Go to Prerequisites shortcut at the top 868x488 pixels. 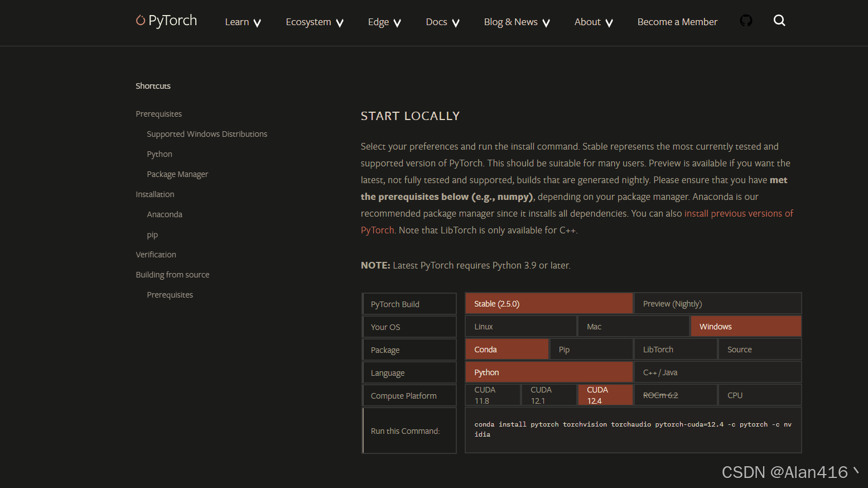point(159,114)
